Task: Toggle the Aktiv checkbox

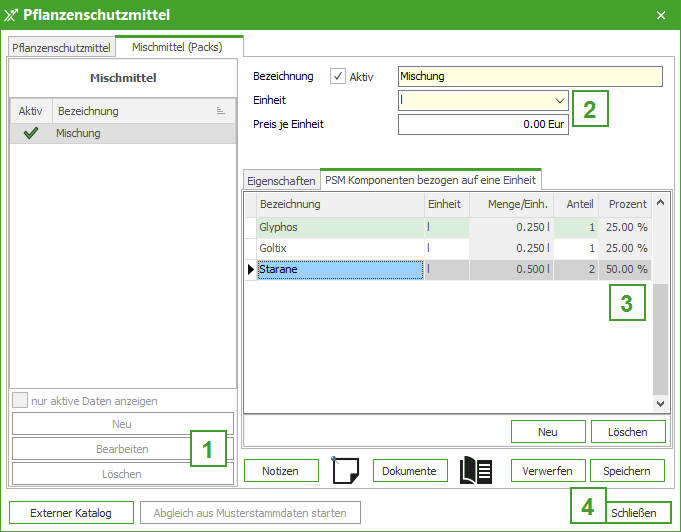Action: 338,76
